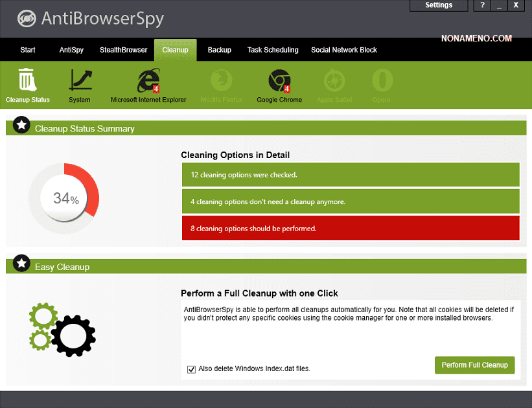Select the System chart icon

[80, 81]
